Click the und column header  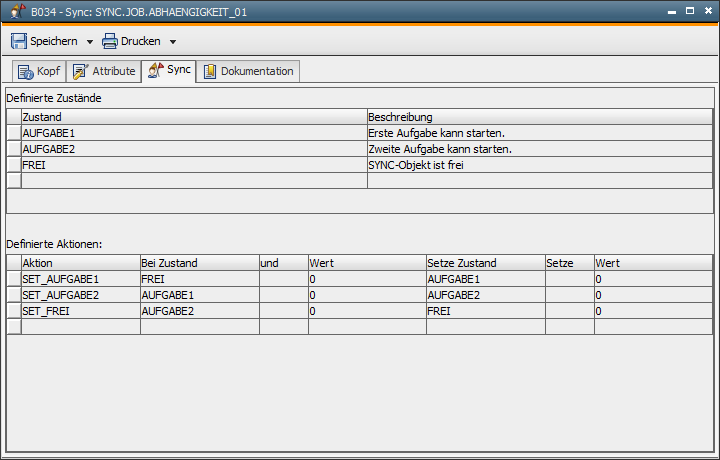(284, 263)
